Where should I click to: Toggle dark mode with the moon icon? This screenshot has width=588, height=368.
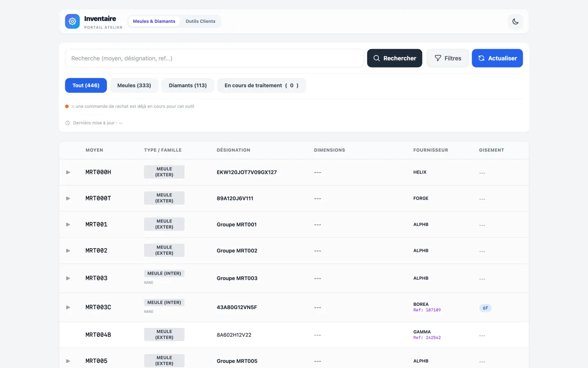pyautogui.click(x=515, y=21)
